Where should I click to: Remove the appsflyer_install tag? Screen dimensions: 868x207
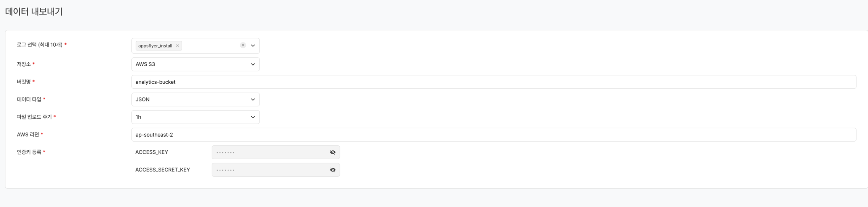pos(177,46)
